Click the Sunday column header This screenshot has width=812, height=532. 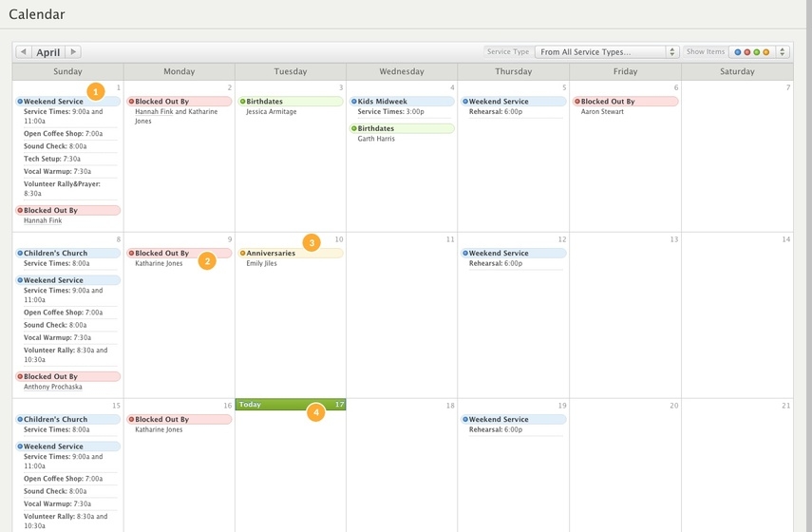pos(67,71)
